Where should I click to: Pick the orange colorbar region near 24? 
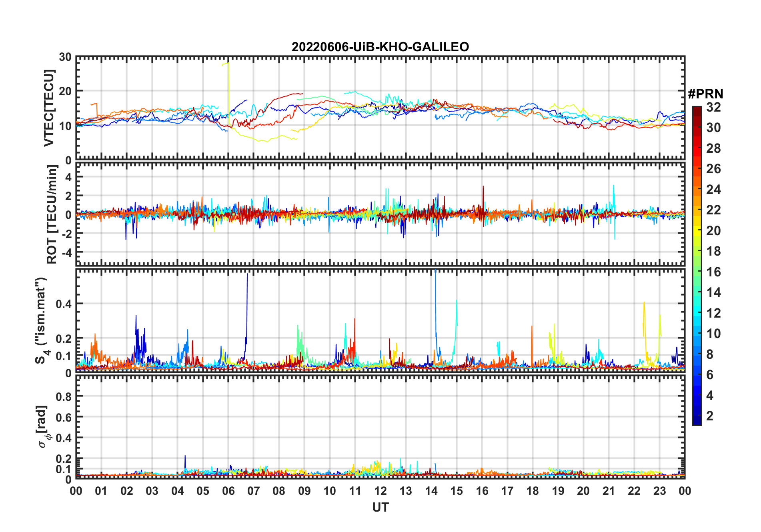click(697, 189)
